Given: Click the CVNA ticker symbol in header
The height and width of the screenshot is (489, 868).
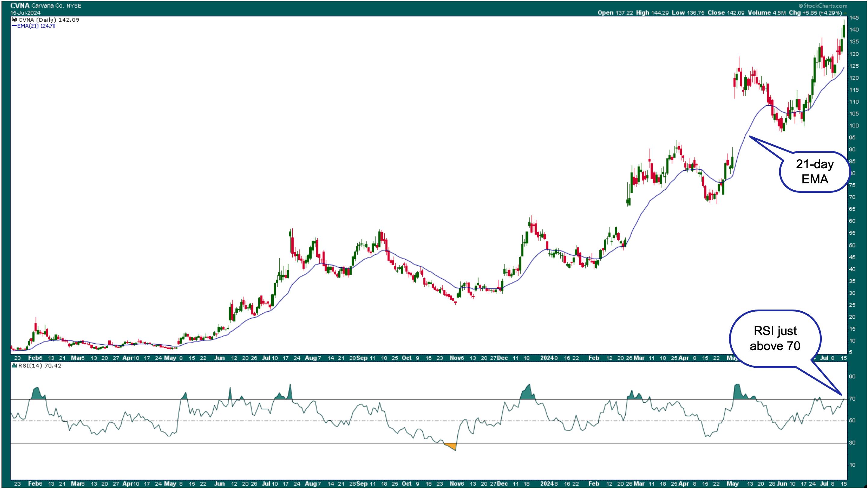Looking at the screenshot, I should pos(20,6).
